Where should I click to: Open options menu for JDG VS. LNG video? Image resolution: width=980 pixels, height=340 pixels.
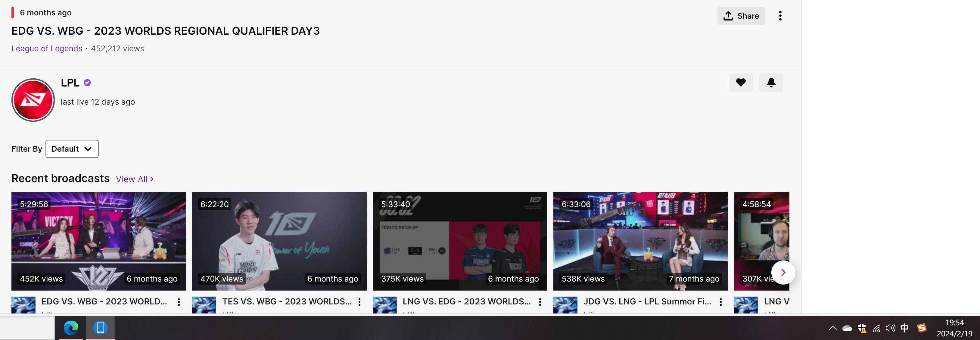click(720, 302)
